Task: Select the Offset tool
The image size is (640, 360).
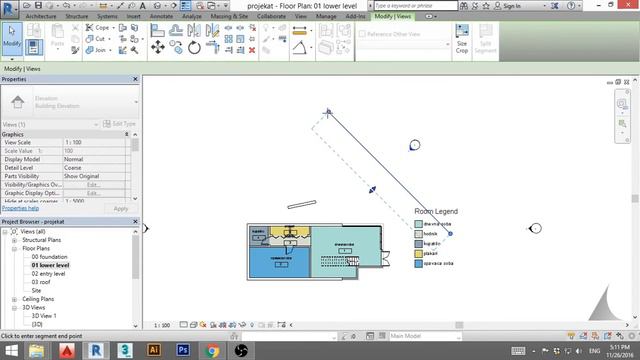Action: [176, 30]
